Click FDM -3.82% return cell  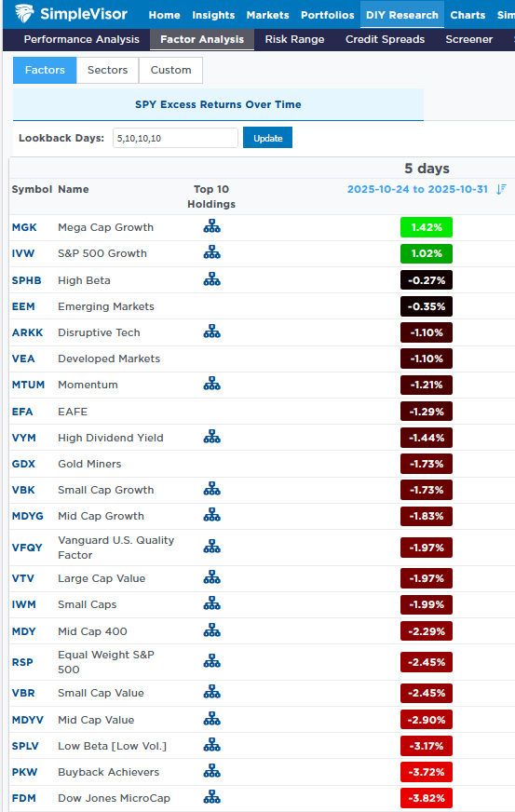point(427,798)
